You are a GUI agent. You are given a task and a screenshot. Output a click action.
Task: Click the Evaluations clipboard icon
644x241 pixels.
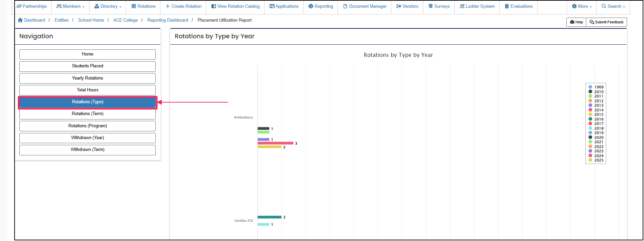click(x=507, y=6)
